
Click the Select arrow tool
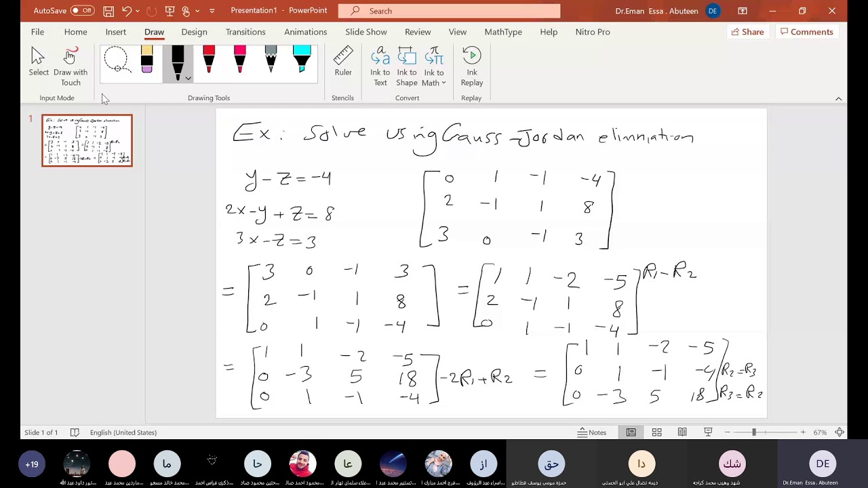[38, 61]
